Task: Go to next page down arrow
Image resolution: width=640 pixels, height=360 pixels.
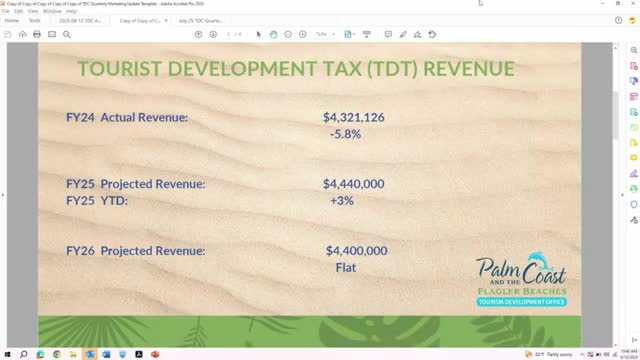Action: tap(213, 35)
